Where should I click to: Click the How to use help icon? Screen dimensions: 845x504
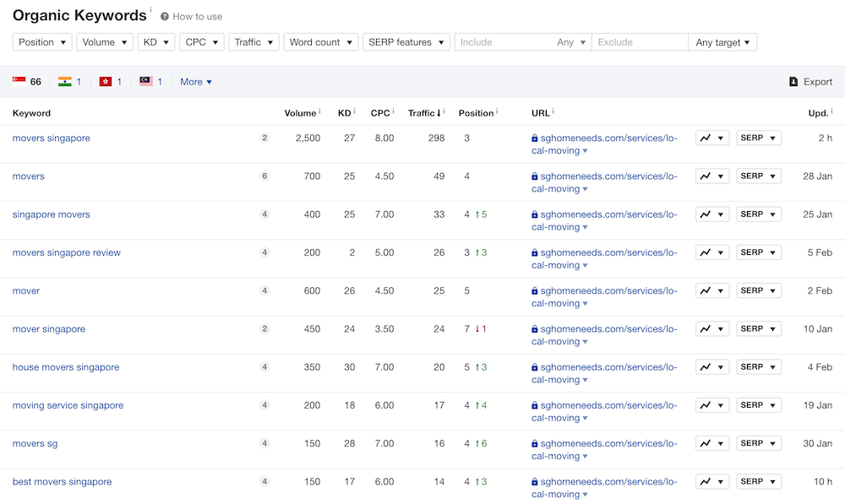coord(165,17)
